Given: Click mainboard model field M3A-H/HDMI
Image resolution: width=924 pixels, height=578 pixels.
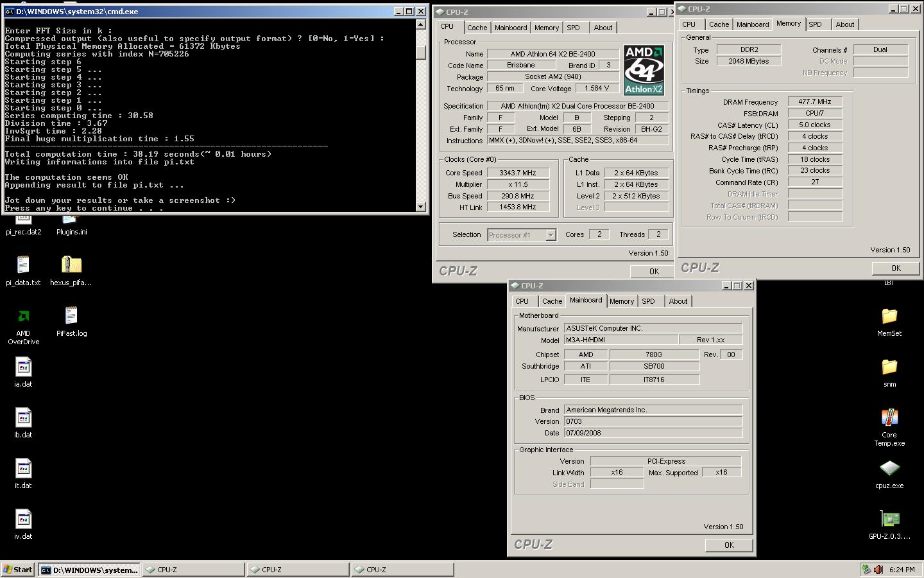Looking at the screenshot, I should pyautogui.click(x=621, y=340).
